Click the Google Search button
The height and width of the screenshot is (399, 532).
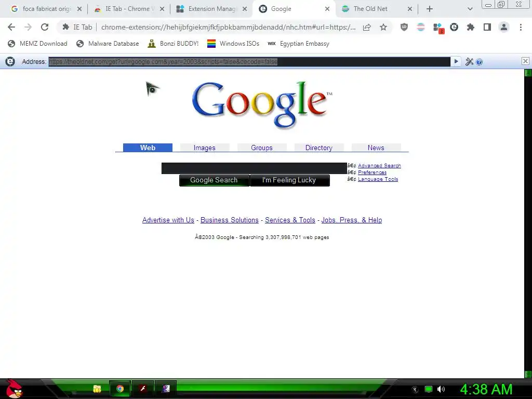click(x=214, y=180)
